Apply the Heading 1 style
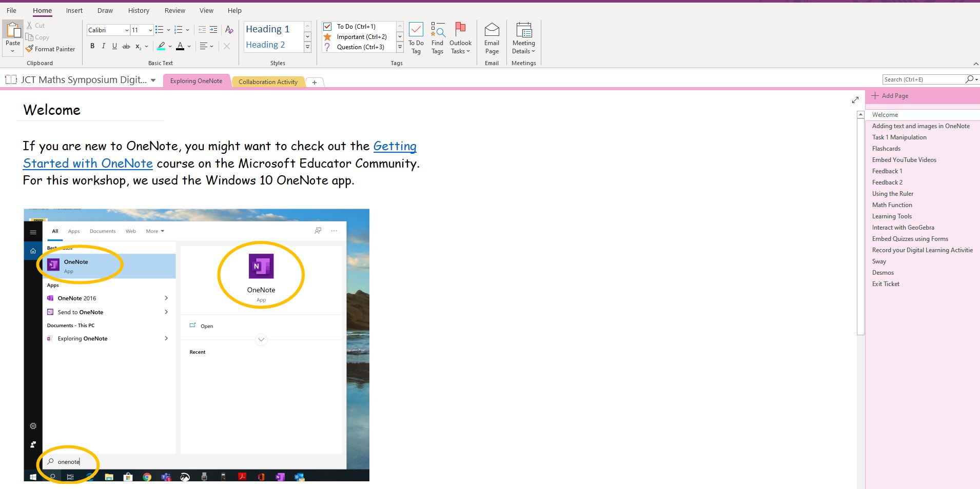The width and height of the screenshot is (980, 489). point(267,29)
